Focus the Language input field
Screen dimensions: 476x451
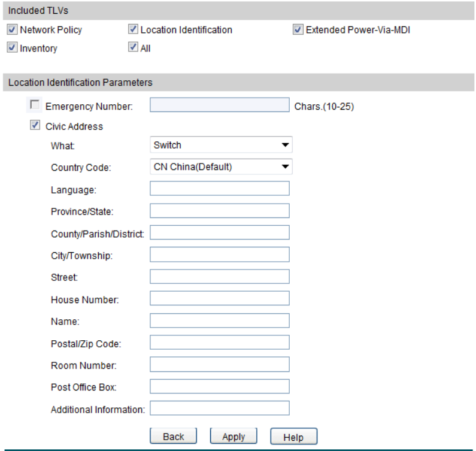(219, 189)
